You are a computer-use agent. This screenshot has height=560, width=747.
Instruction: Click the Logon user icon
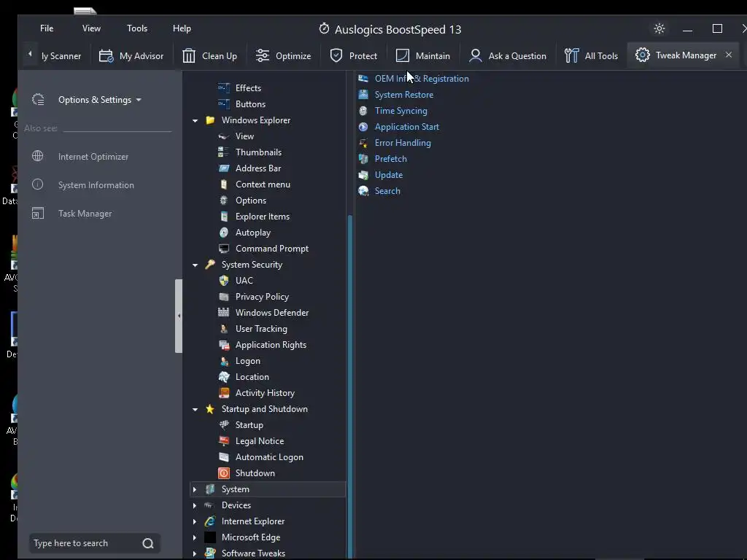pyautogui.click(x=223, y=361)
